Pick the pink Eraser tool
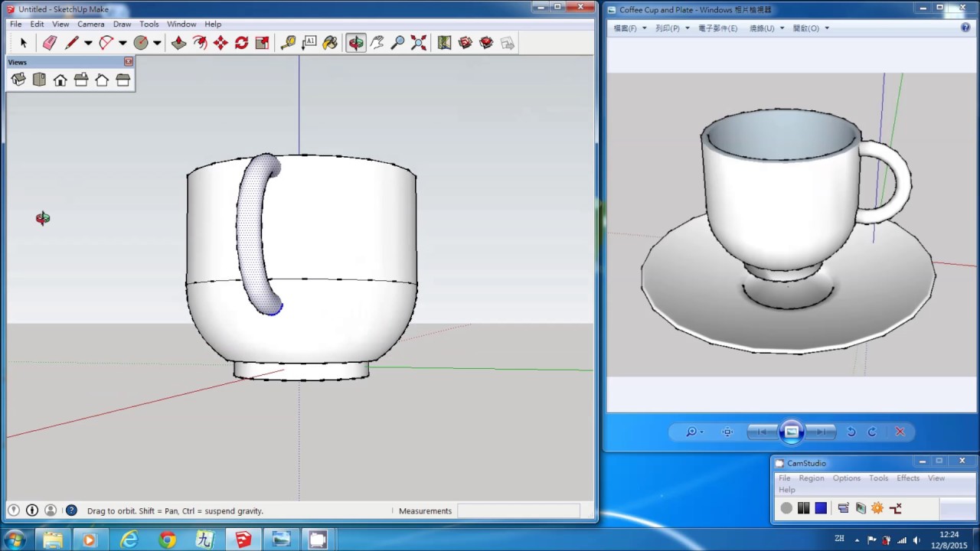Image resolution: width=980 pixels, height=551 pixels. tap(50, 43)
